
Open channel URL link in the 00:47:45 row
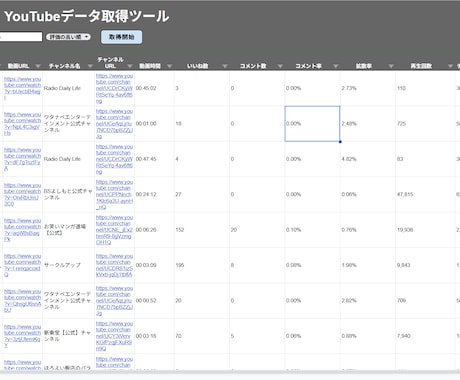point(114,159)
